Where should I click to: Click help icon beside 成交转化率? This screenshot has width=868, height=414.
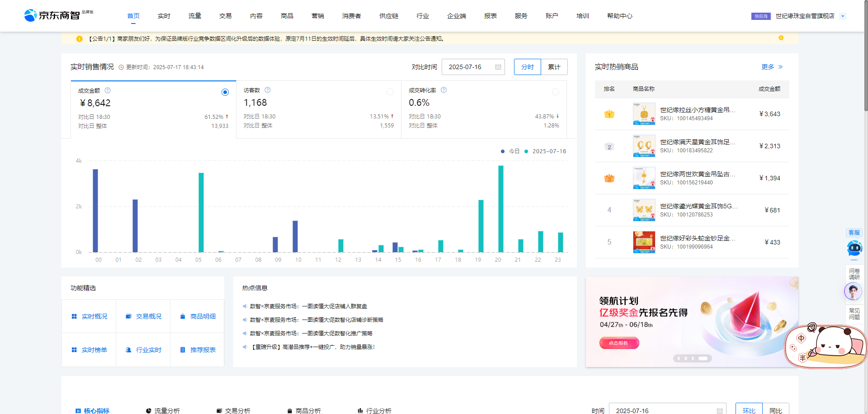pos(443,90)
